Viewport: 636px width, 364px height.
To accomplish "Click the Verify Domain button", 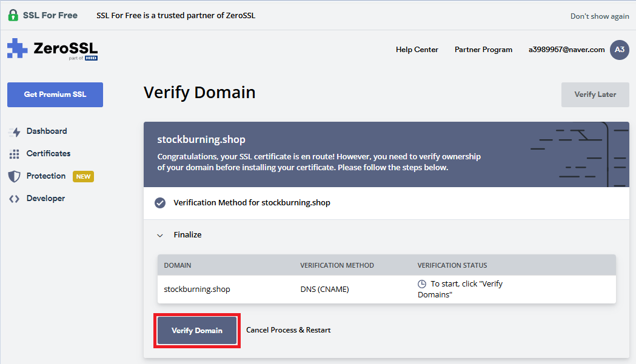I will (196, 330).
